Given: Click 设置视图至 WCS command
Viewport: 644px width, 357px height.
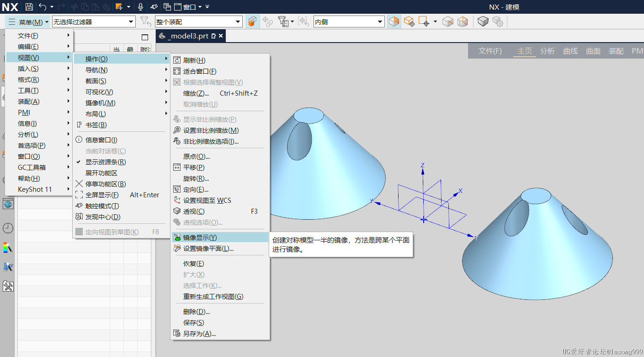Looking at the screenshot, I should pyautogui.click(x=220, y=200).
